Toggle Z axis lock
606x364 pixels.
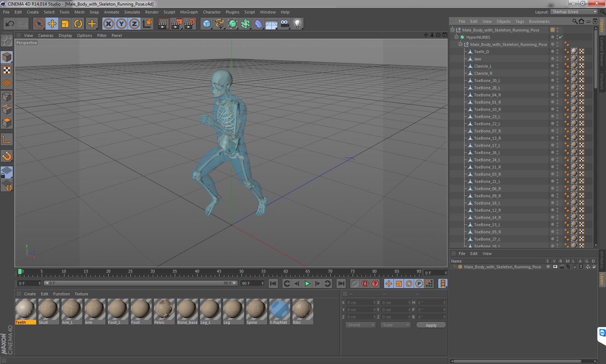point(134,24)
